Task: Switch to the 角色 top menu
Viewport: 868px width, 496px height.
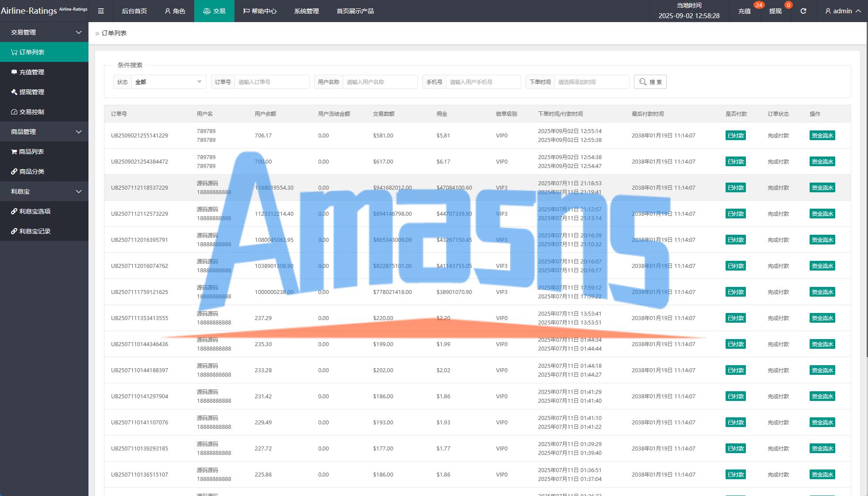Action: pos(175,11)
